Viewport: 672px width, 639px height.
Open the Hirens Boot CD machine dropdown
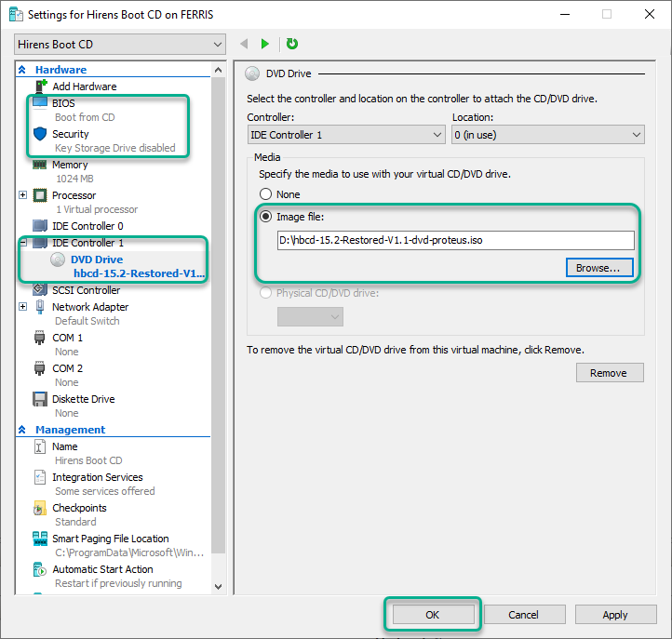[x=120, y=45]
